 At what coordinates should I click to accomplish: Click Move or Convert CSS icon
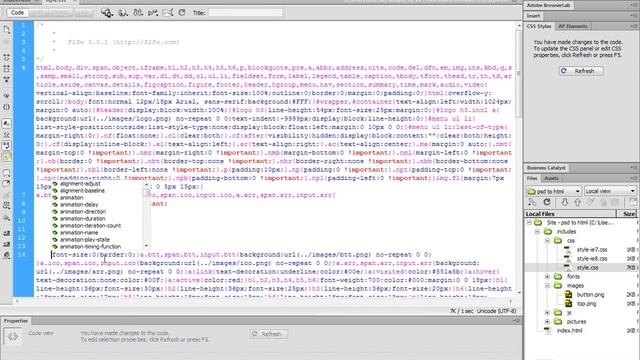pos(7,218)
